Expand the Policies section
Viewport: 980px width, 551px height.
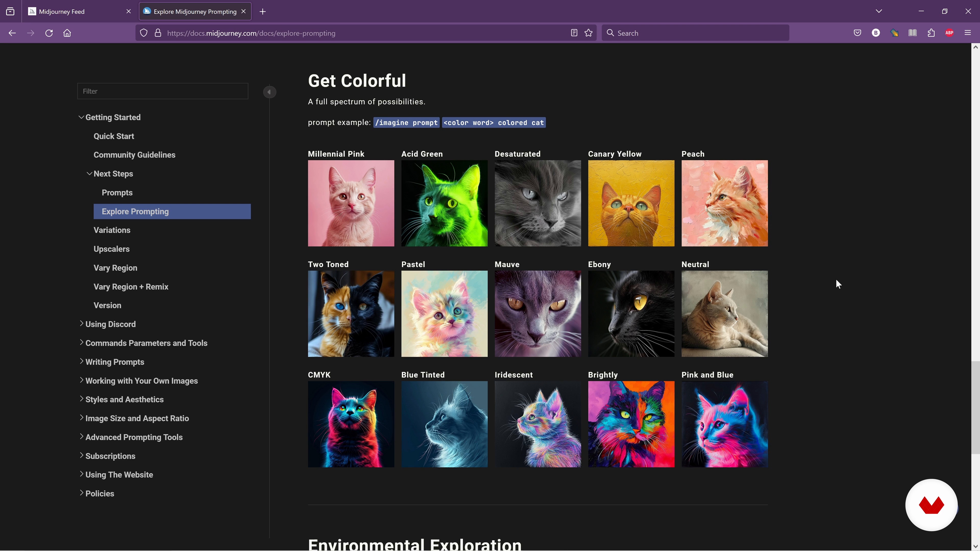(81, 493)
